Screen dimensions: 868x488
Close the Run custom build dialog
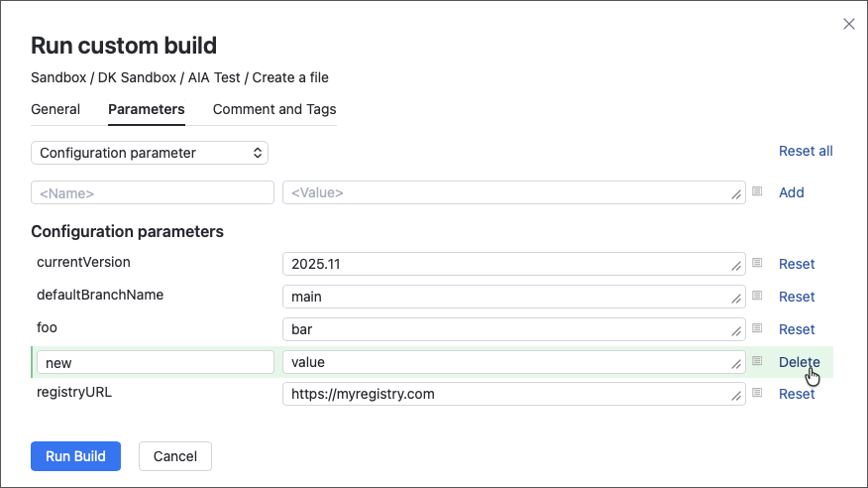click(848, 24)
